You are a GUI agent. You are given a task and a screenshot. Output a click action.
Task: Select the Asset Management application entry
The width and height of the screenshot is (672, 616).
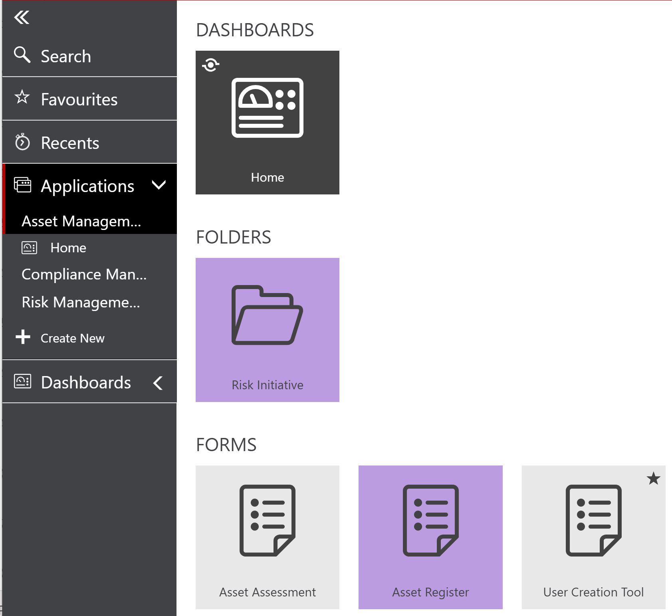[81, 221]
